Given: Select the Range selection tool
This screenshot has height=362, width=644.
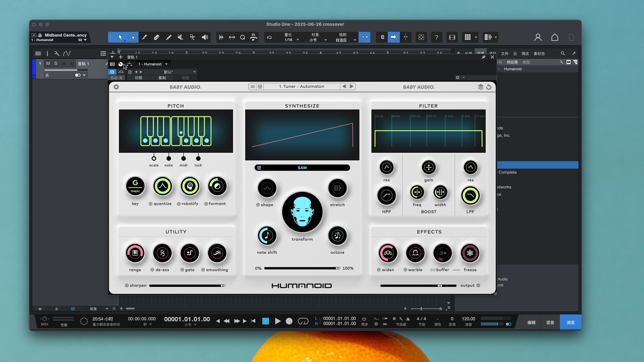Looking at the screenshot, I should tap(133, 37).
